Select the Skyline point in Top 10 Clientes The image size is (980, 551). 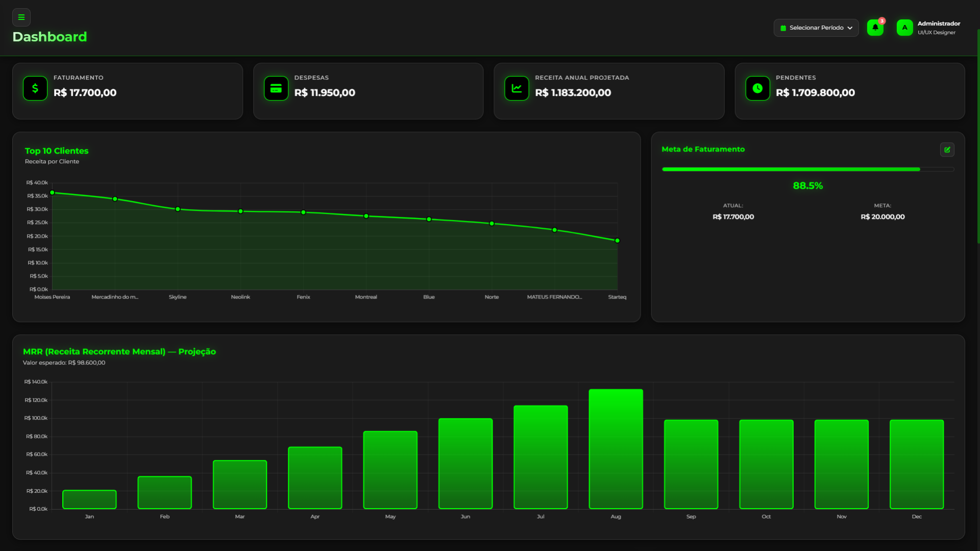pyautogui.click(x=178, y=209)
